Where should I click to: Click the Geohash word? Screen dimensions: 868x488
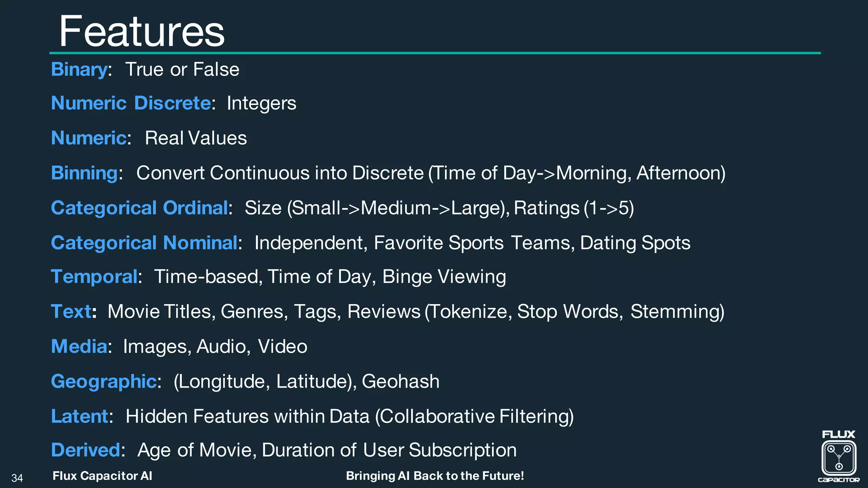[401, 381]
